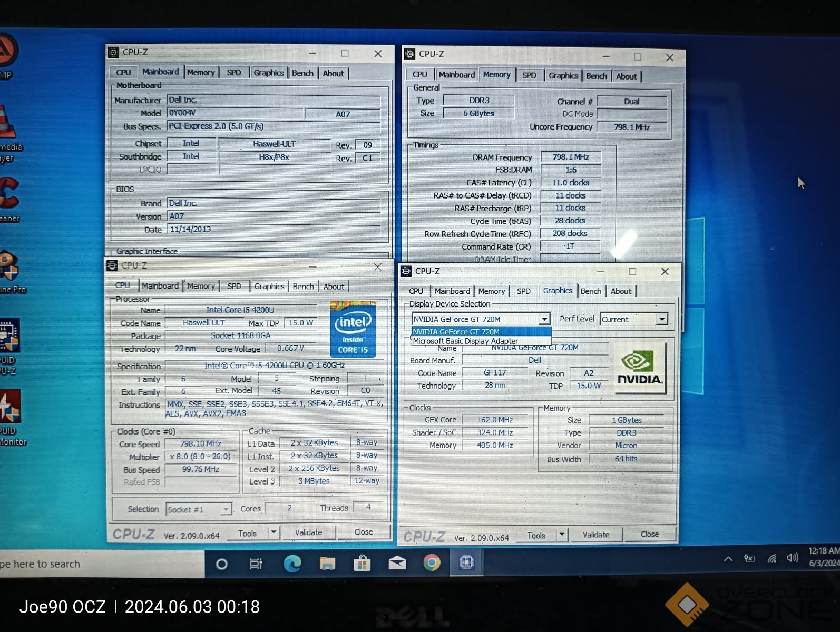Open the HWMonitor desktop shortcut

(x=11, y=417)
